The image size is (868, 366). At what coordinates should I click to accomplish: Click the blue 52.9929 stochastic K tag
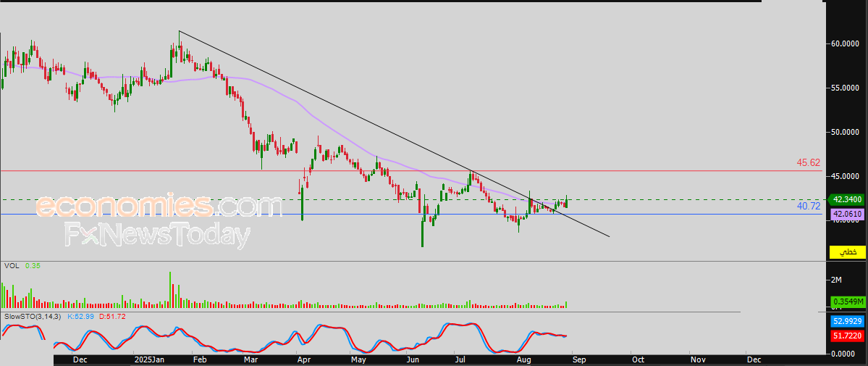coord(847,322)
